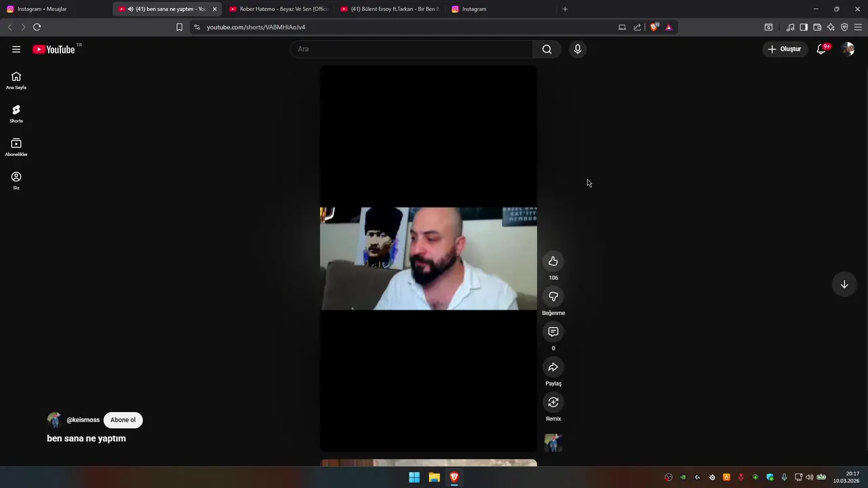
Task: Dislike the short (Beğenme)
Action: 553,296
